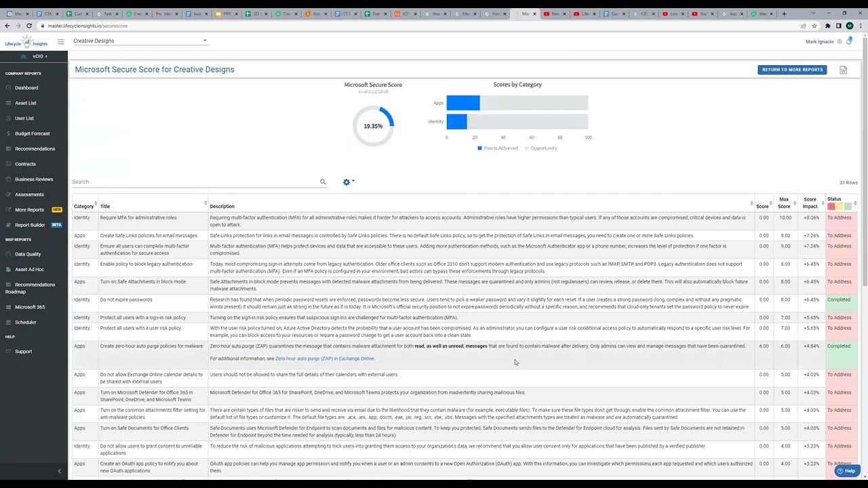Open the browser extensions puzzle icon
Screen dimensions: 868x488
pyautogui.click(x=827, y=26)
